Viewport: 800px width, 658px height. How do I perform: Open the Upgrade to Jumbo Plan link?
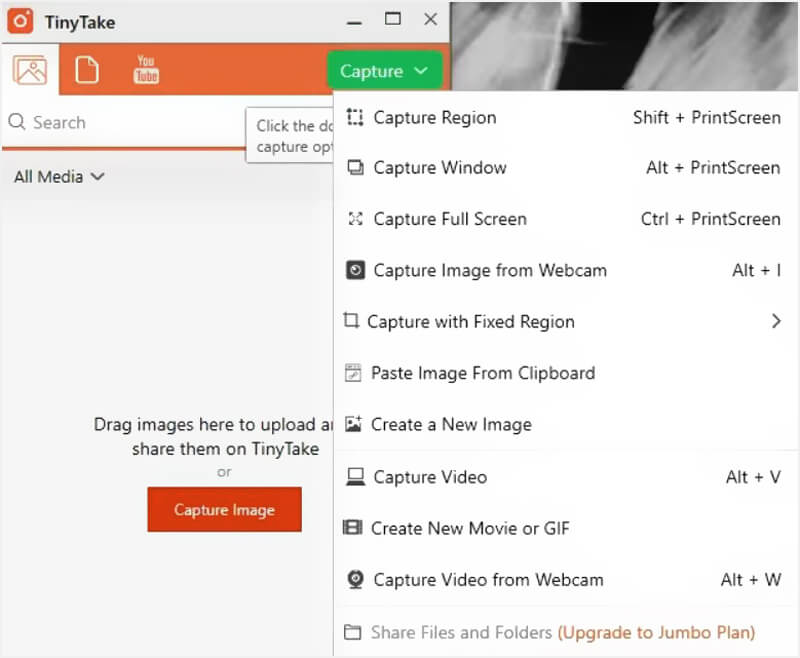tap(657, 632)
